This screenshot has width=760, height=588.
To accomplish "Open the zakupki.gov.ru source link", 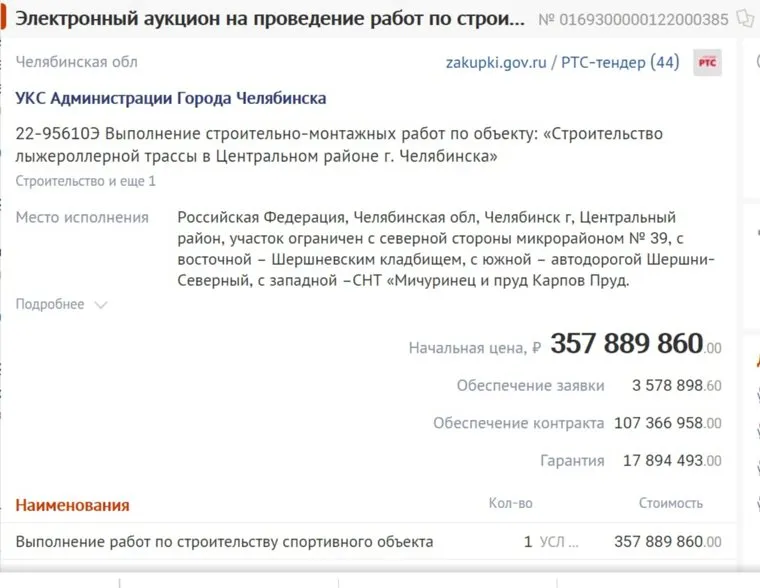I will (x=496, y=62).
